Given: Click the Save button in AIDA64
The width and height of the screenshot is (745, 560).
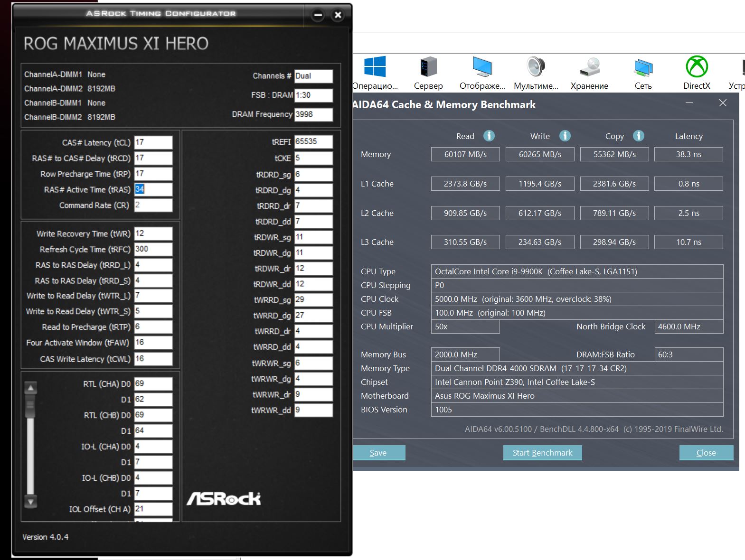Looking at the screenshot, I should 378,453.
